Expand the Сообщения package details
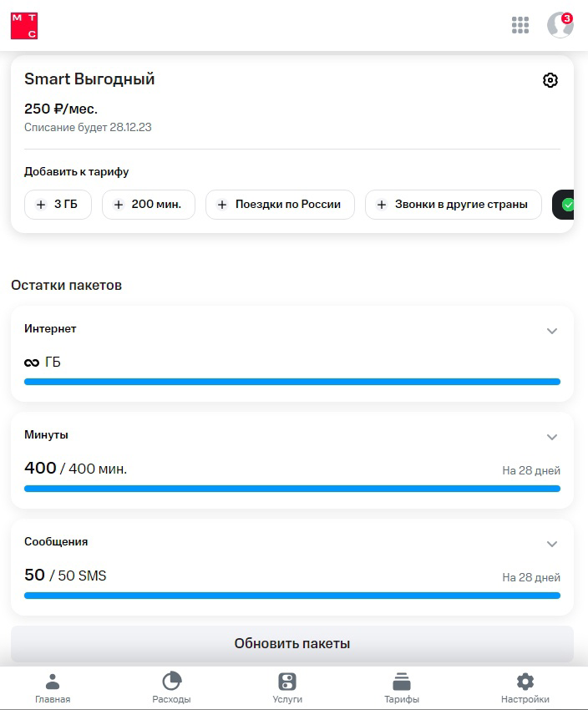 (552, 544)
